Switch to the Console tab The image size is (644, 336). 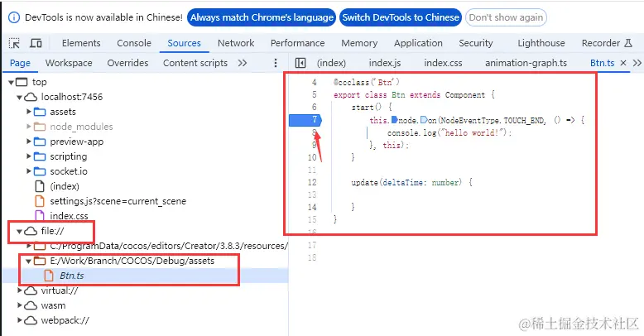pyautogui.click(x=134, y=43)
